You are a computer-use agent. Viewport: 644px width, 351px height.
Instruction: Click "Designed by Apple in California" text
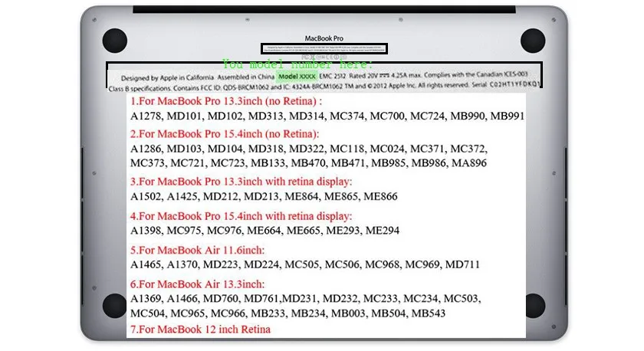(x=167, y=77)
